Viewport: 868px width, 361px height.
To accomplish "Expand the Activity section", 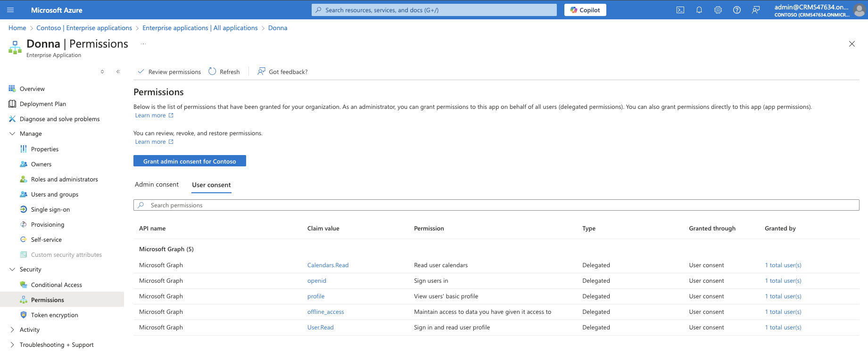I will click(12, 330).
